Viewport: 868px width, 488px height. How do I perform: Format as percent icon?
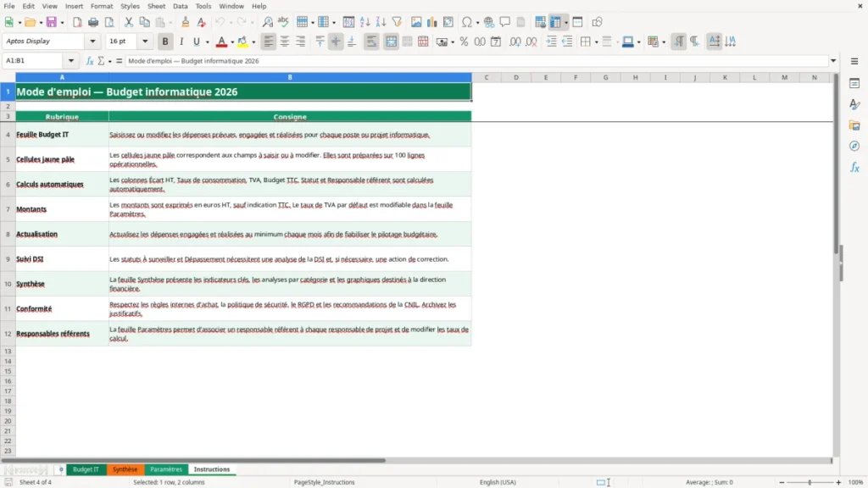click(x=464, y=42)
